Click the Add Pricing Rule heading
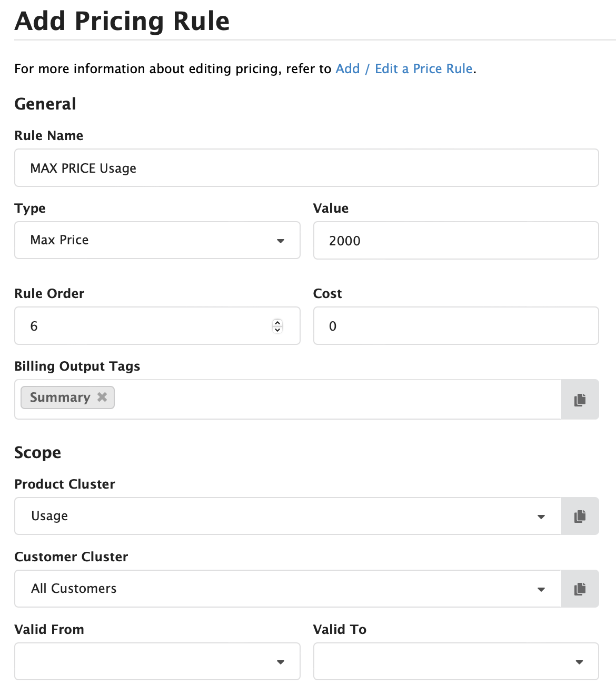 (x=122, y=21)
